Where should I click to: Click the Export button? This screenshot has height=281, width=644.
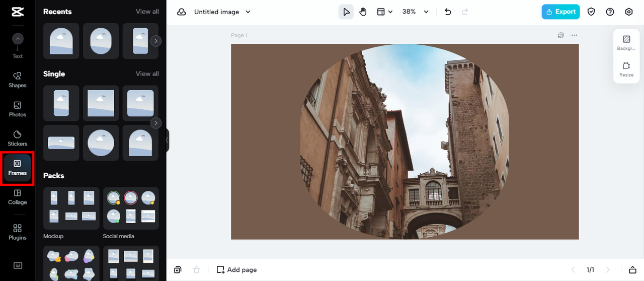(x=560, y=12)
